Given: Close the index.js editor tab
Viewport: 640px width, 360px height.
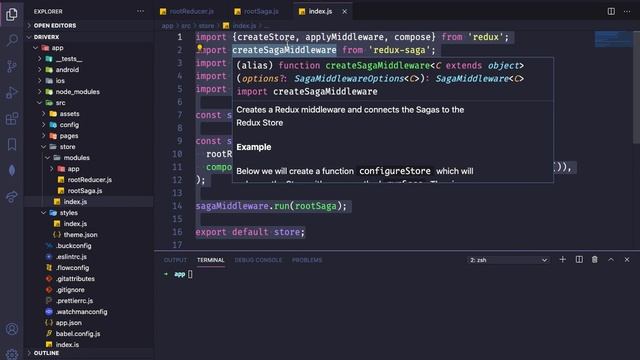Looking at the screenshot, I should 344,11.
